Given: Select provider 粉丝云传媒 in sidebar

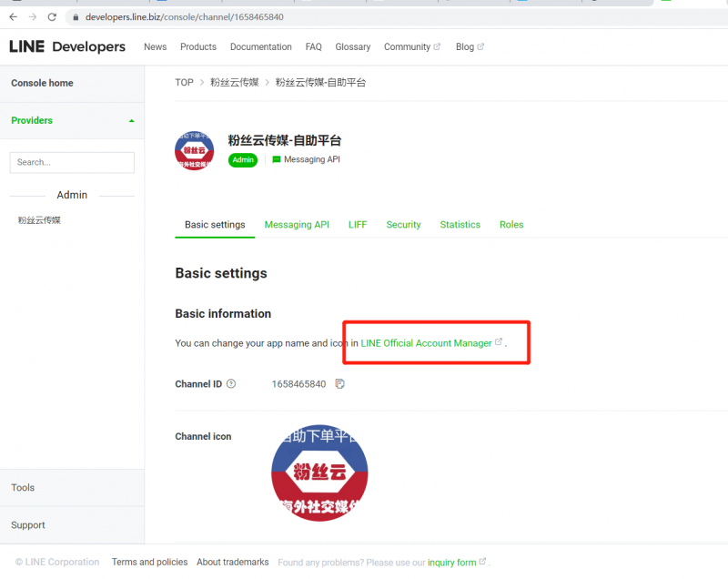Looking at the screenshot, I should click(39, 220).
